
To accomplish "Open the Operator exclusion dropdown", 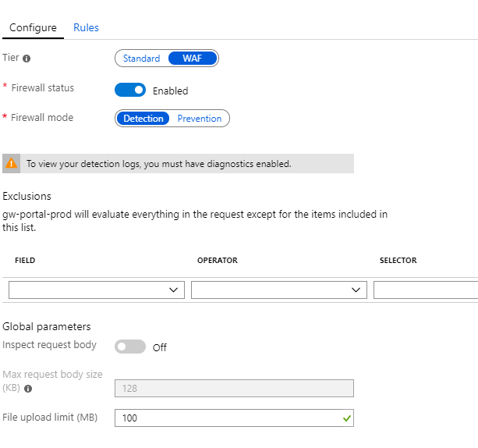I will point(279,290).
